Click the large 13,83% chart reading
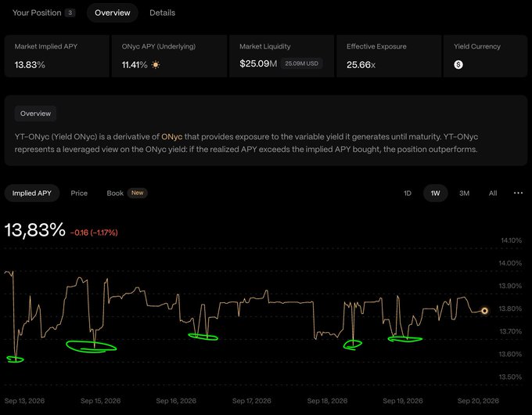This screenshot has width=532, height=415. point(35,230)
